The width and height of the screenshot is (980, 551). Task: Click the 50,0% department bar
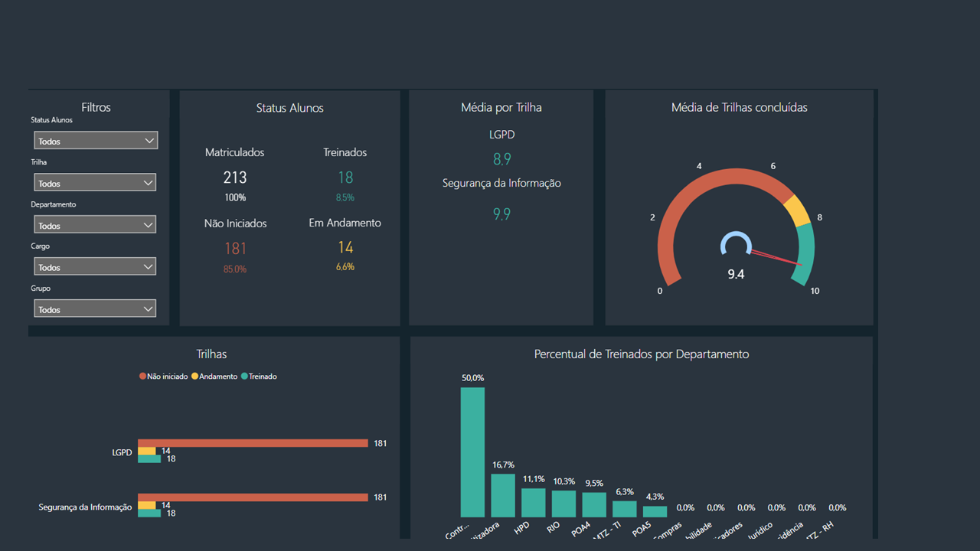[x=472, y=452]
